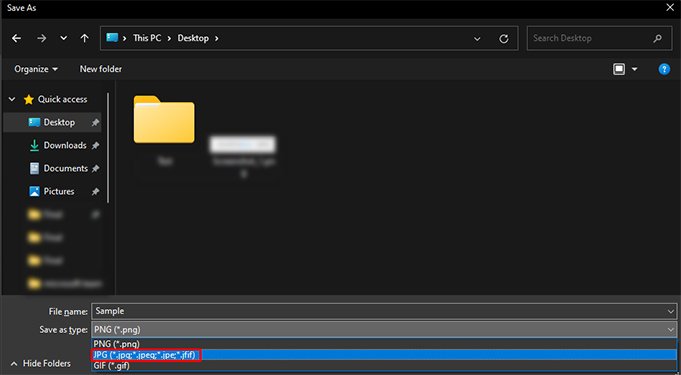The image size is (681, 375).
Task: Open the File name history dropdown
Action: (671, 312)
